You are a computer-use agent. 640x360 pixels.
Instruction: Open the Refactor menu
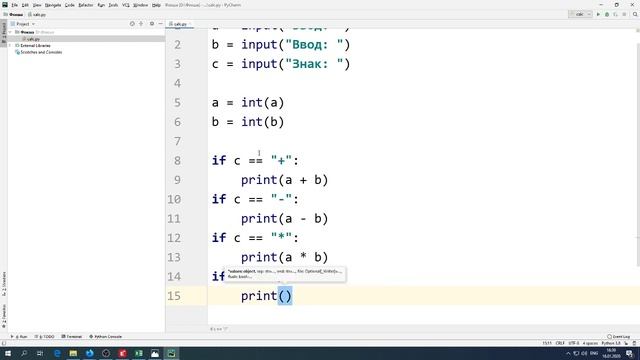[x=86, y=5]
